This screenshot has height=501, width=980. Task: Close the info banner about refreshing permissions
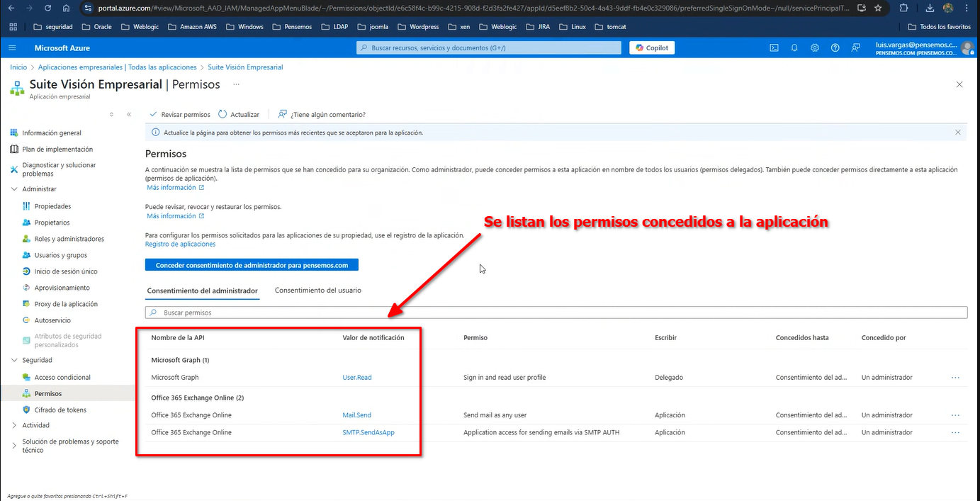coord(958,133)
